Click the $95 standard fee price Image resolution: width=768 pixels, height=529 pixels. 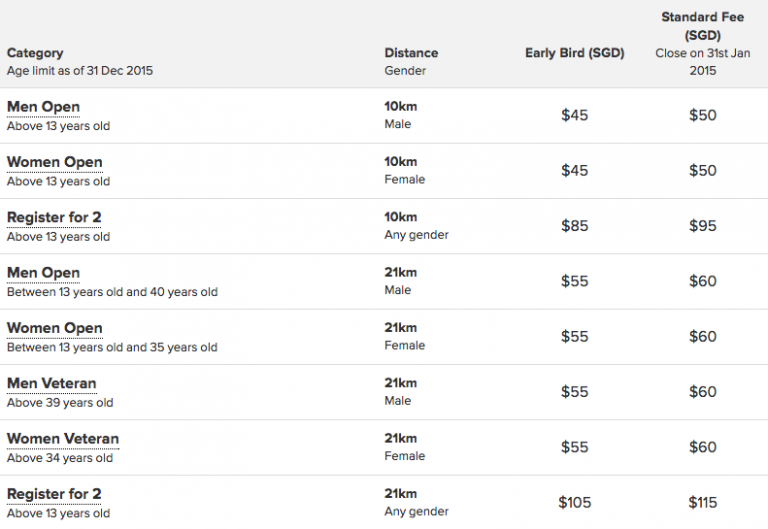(x=702, y=226)
